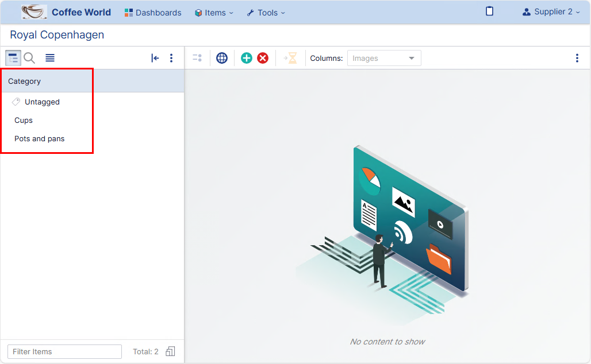Open the Items dropdown menu
591x364 pixels.
tap(214, 13)
